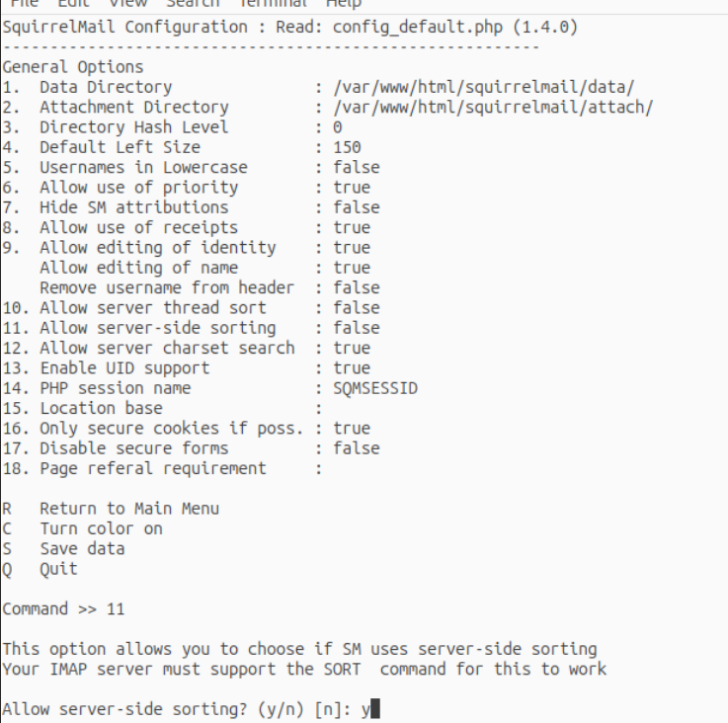The image size is (728, 723).
Task: Open the Search menu
Action: tap(194, 4)
